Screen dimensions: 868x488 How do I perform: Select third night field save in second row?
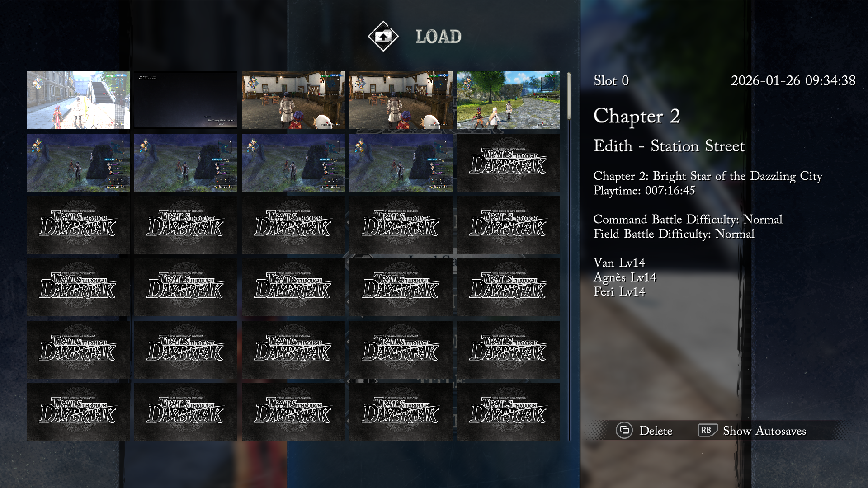tap(293, 163)
